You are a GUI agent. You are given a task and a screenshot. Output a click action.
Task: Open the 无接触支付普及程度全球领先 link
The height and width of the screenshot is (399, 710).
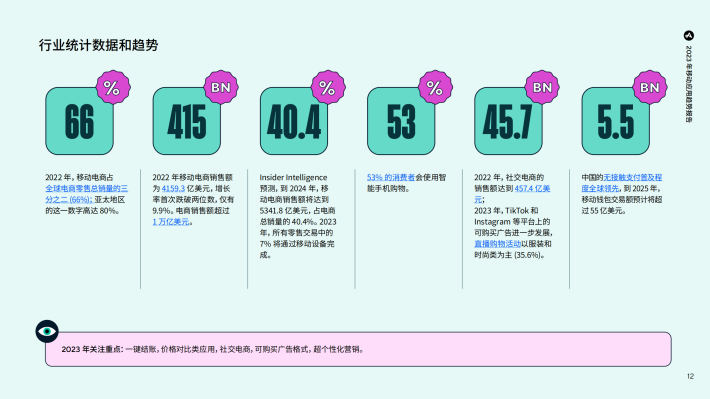click(622, 183)
